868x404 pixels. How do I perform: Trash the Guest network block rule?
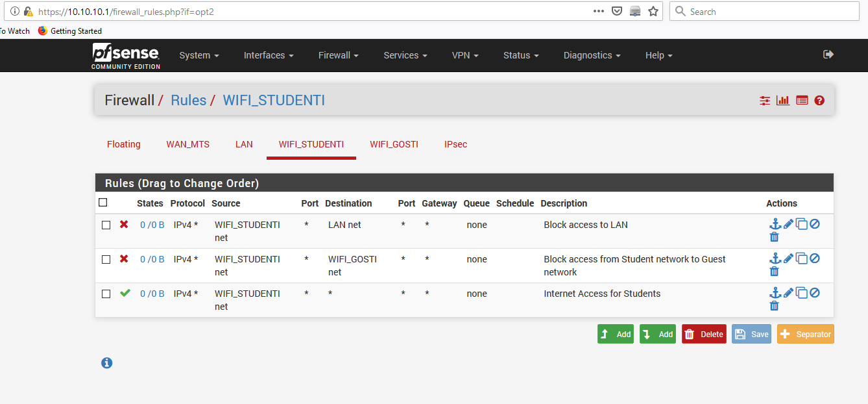[x=774, y=271]
